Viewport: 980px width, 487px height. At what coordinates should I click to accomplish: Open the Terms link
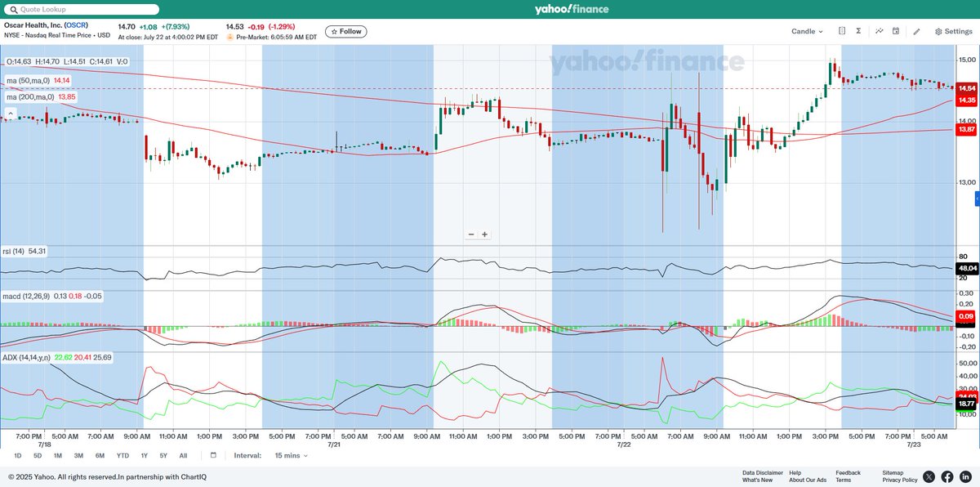tap(843, 480)
